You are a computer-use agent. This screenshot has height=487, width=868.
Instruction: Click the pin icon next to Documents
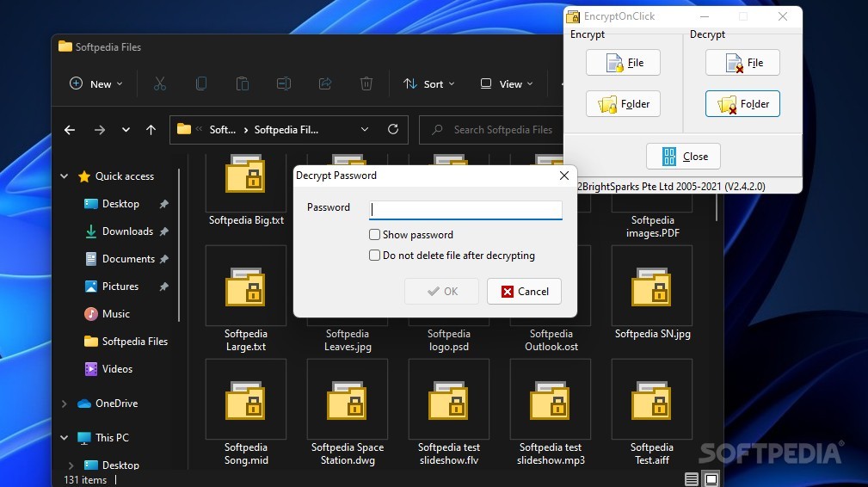tap(163, 258)
